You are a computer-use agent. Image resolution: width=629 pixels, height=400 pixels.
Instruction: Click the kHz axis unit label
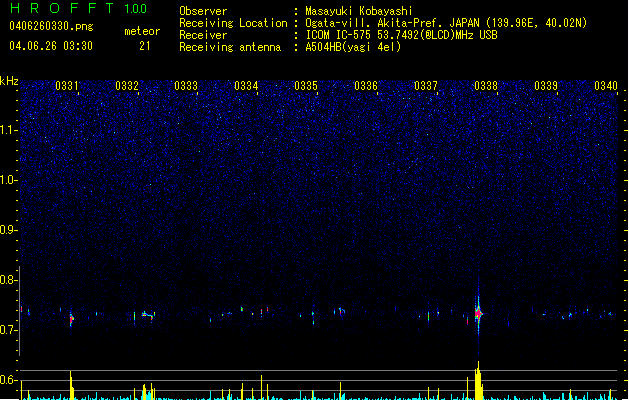[9, 81]
